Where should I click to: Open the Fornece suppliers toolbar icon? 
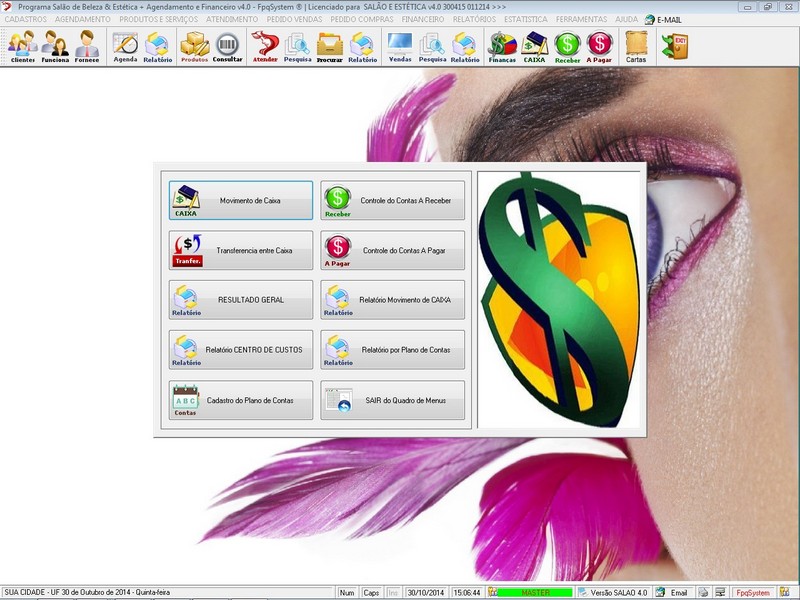coord(87,46)
